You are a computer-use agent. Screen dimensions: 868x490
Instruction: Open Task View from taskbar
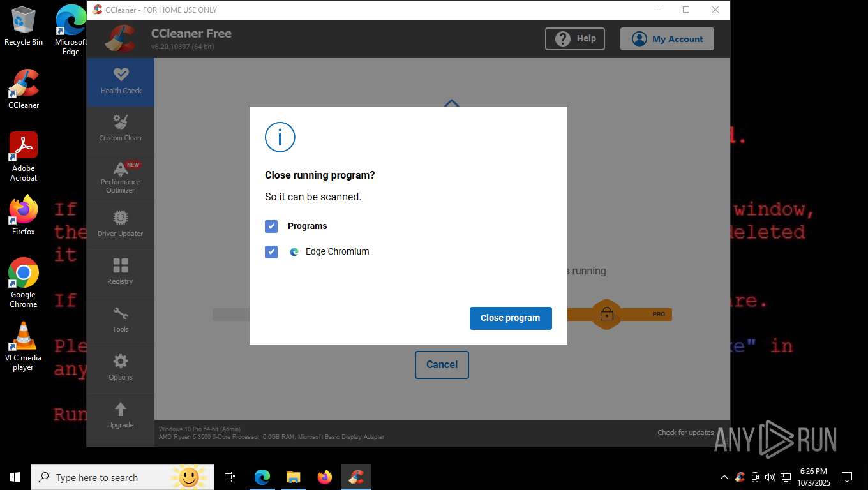point(230,477)
